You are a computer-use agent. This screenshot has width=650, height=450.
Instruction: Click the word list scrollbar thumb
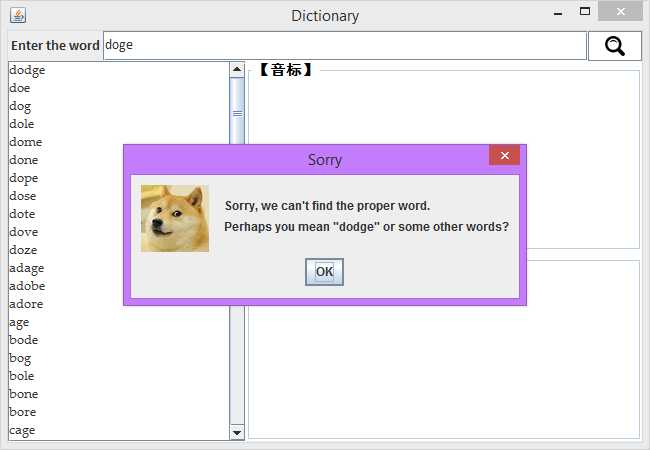point(237,111)
